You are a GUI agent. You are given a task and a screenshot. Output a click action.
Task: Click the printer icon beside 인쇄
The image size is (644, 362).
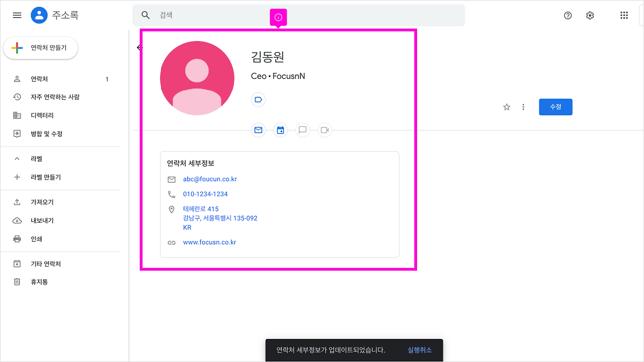(17, 238)
